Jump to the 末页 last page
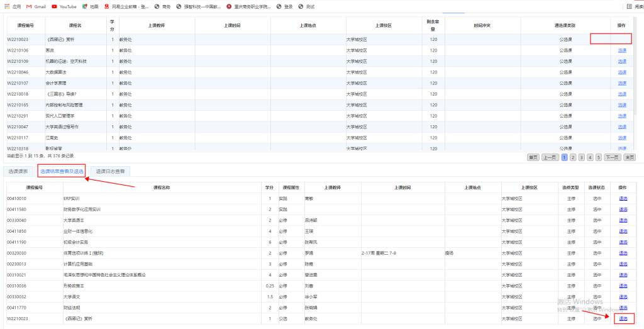The image size is (644, 329). (x=629, y=157)
